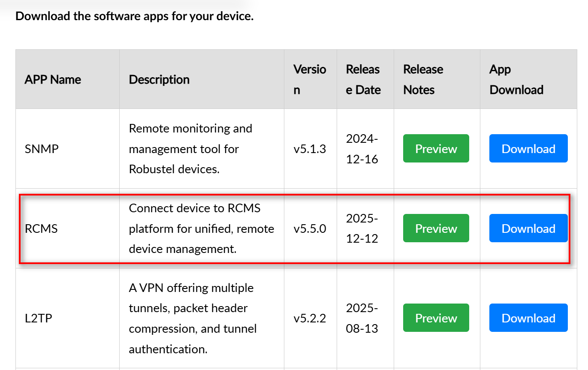The width and height of the screenshot is (588, 370).
Task: Select the Release Notes column header
Action: tap(423, 80)
